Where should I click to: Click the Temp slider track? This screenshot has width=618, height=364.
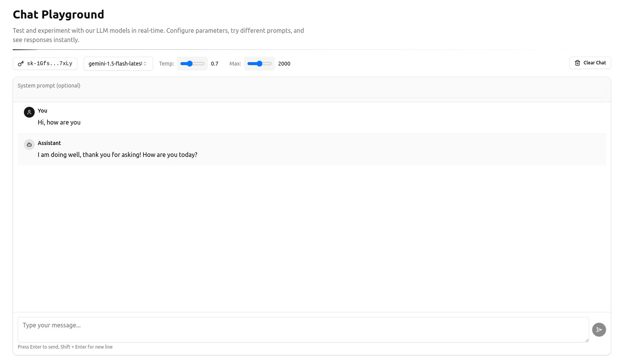[x=192, y=64]
